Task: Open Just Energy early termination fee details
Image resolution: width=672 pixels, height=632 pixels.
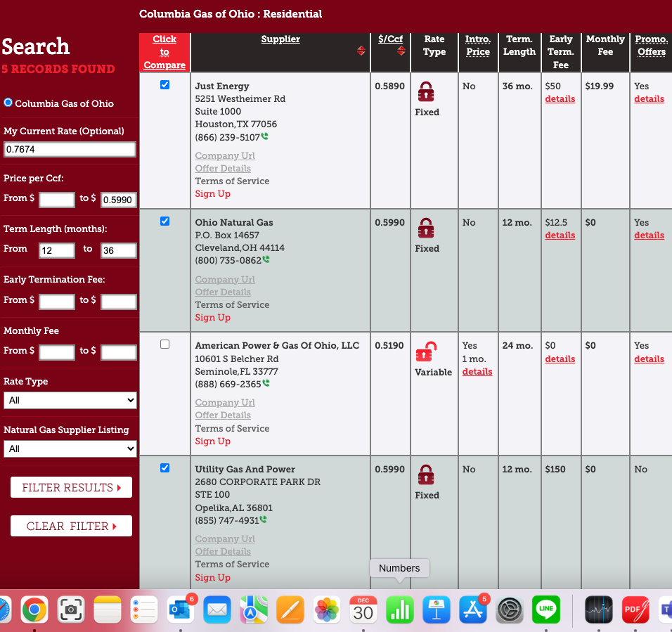Action: (x=560, y=99)
